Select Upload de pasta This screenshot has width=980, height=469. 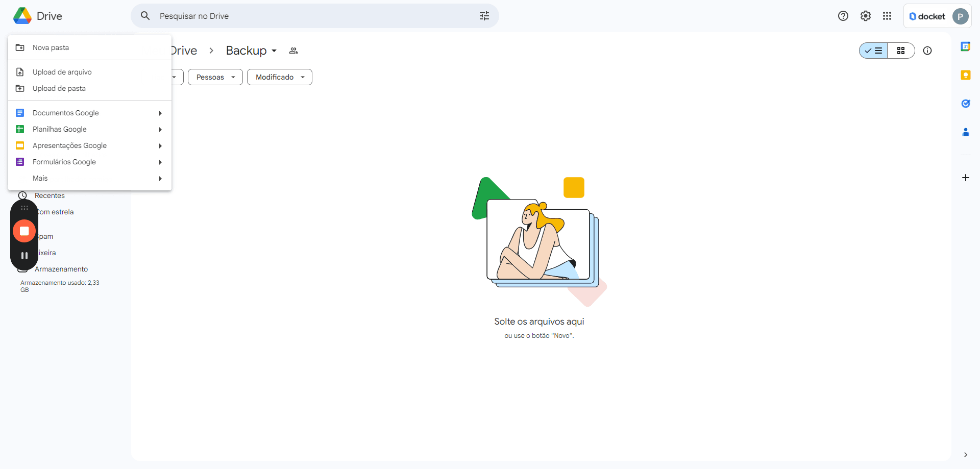[90, 88]
